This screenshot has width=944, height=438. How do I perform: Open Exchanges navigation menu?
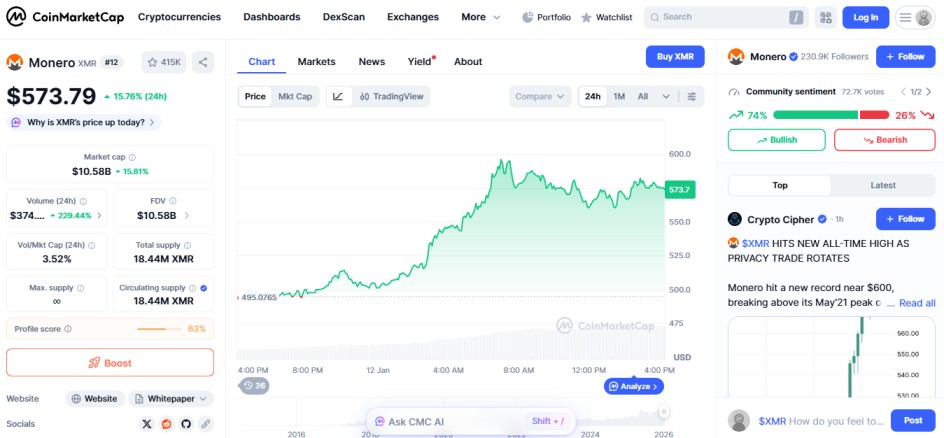(x=413, y=17)
